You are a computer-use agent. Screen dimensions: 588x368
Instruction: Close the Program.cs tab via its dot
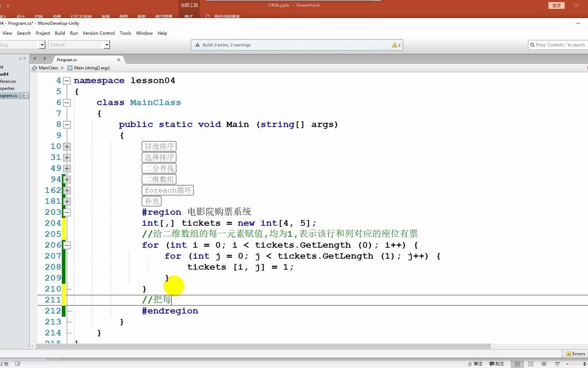(x=119, y=60)
